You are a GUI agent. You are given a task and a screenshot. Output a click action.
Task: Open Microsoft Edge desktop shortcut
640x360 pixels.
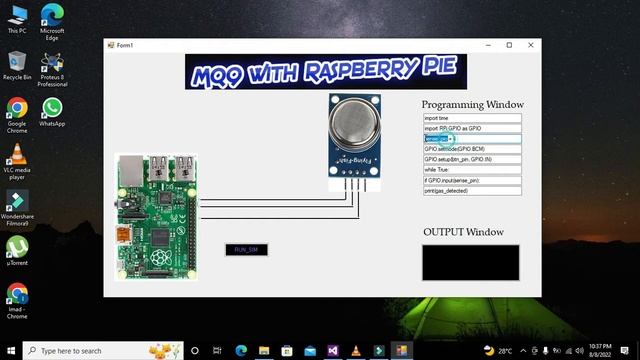(x=52, y=22)
